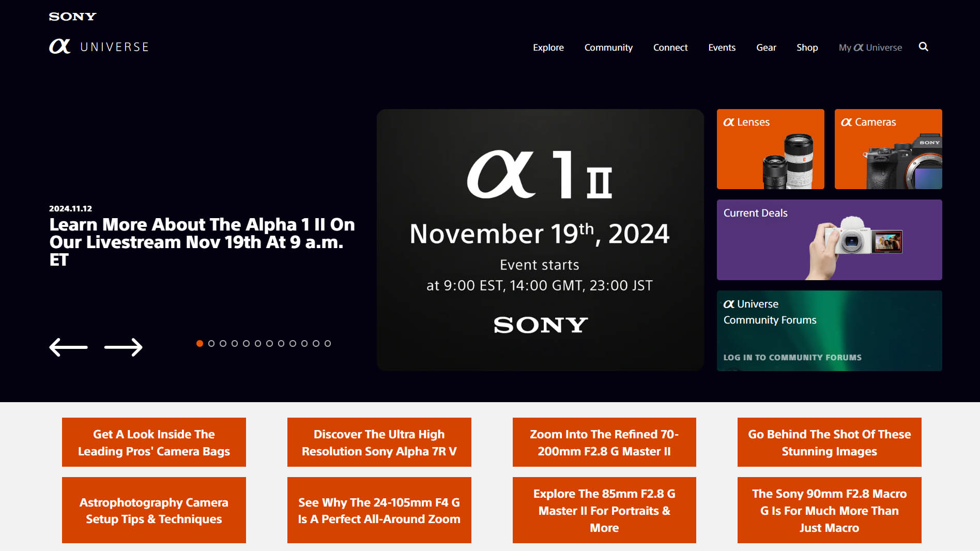Select the ninth carousel dot
980x551 pixels.
click(x=293, y=343)
